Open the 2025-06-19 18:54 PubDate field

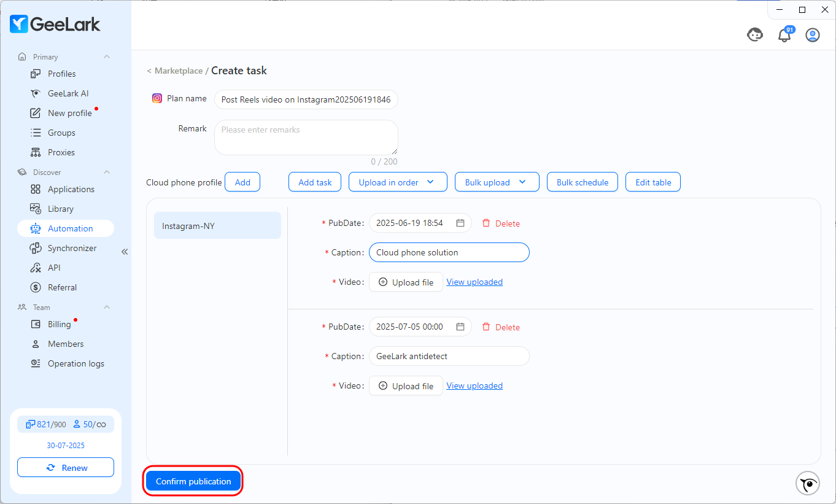click(x=420, y=223)
